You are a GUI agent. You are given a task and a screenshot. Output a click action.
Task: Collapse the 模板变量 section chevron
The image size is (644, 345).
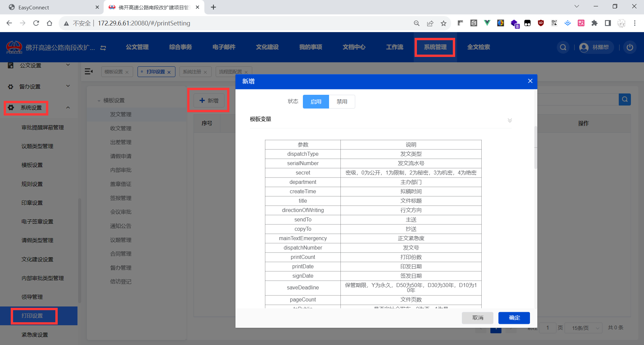click(x=510, y=120)
